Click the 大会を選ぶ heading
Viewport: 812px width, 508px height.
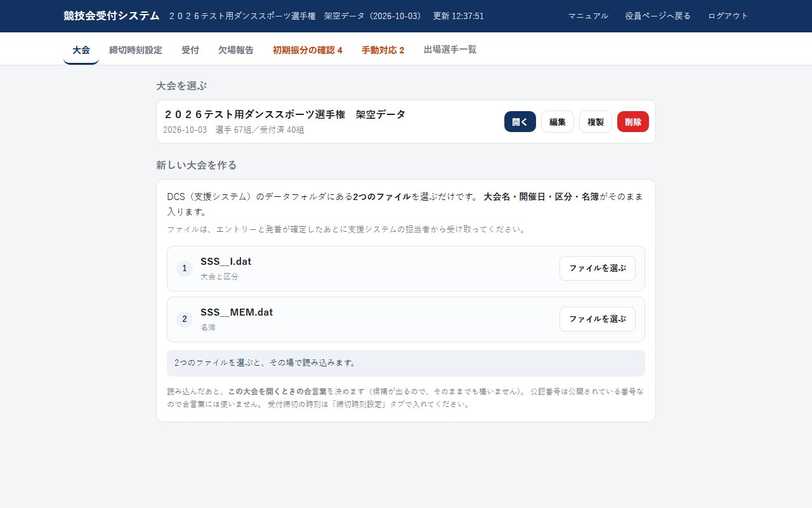(x=181, y=86)
